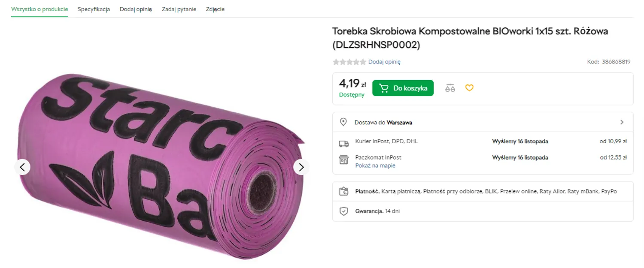Click the Paczkomat parcel locker icon

pos(344,160)
